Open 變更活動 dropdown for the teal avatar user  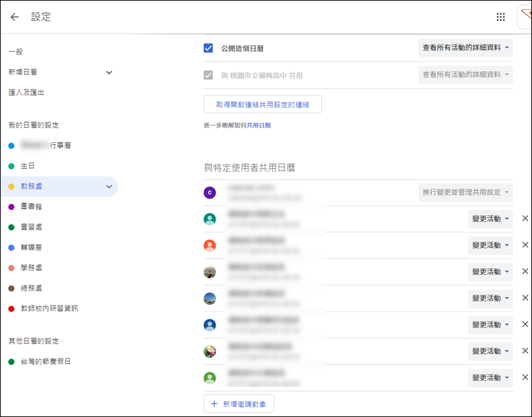(490, 218)
